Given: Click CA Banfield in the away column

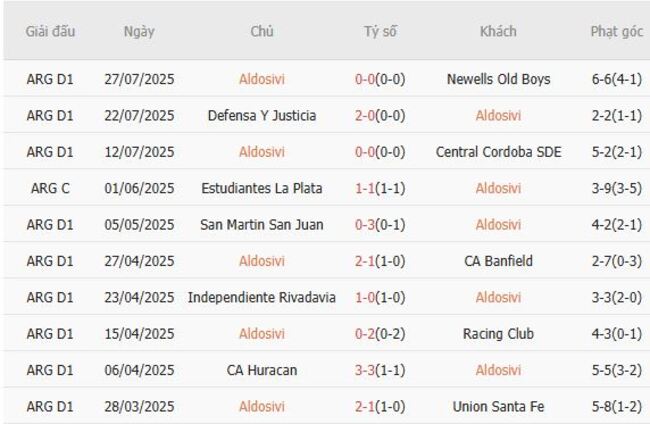Looking at the screenshot, I should coord(498,261).
